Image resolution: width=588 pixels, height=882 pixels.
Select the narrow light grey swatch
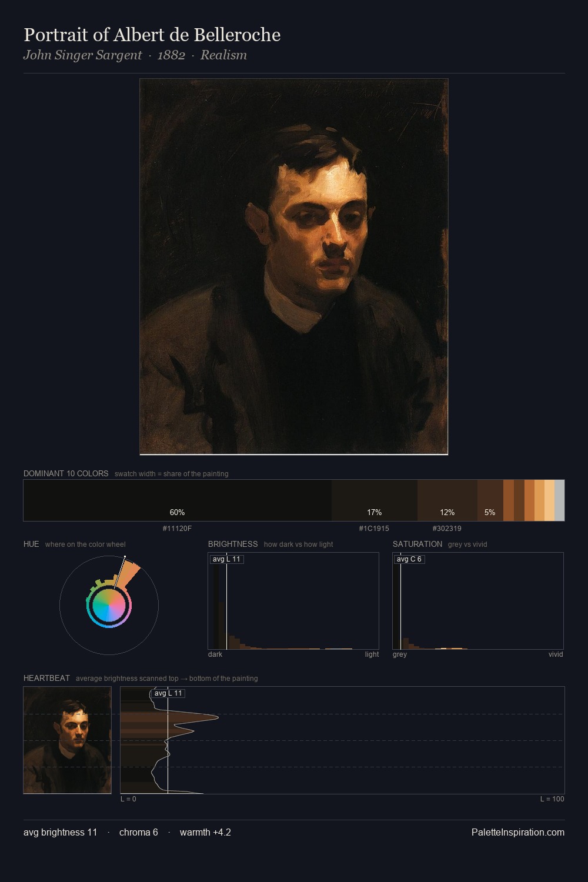(x=559, y=500)
